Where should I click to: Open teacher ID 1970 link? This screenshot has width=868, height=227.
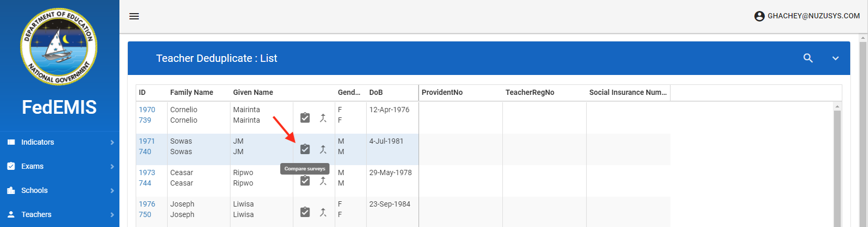pos(147,110)
